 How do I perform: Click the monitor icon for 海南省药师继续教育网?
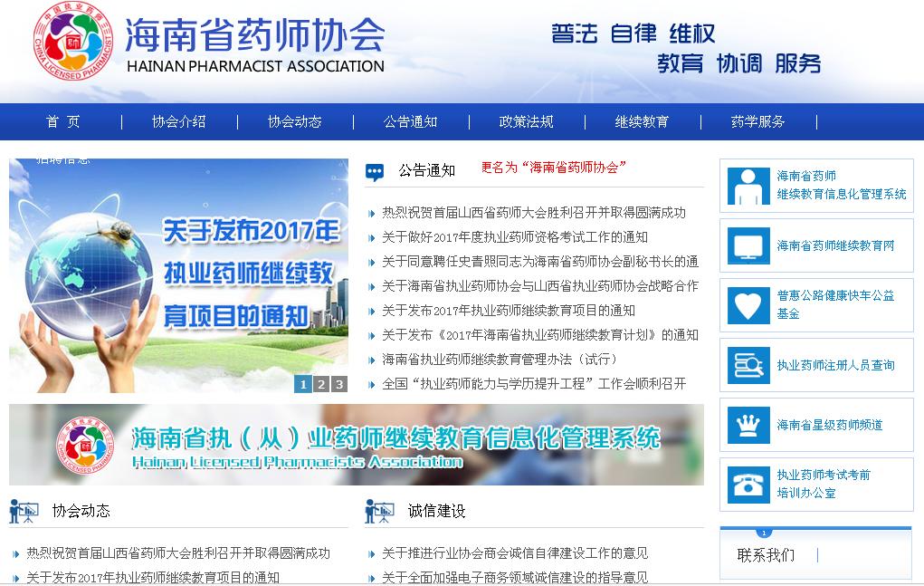point(748,245)
